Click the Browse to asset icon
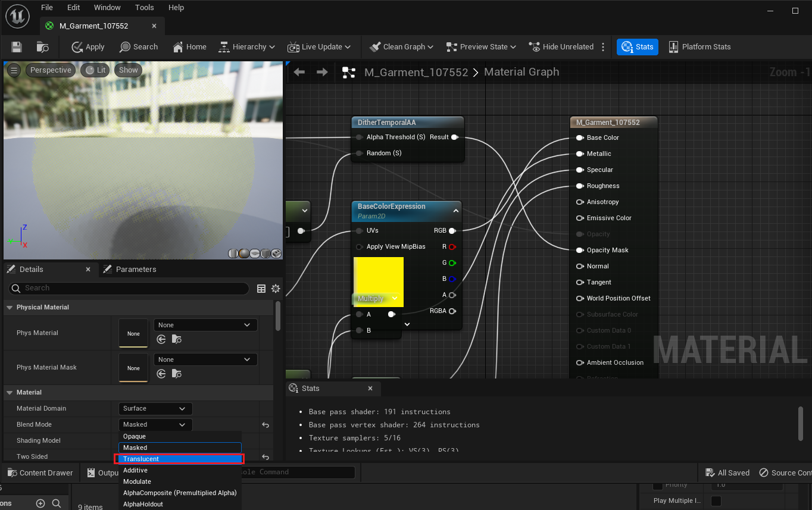812x510 pixels. 43,47
